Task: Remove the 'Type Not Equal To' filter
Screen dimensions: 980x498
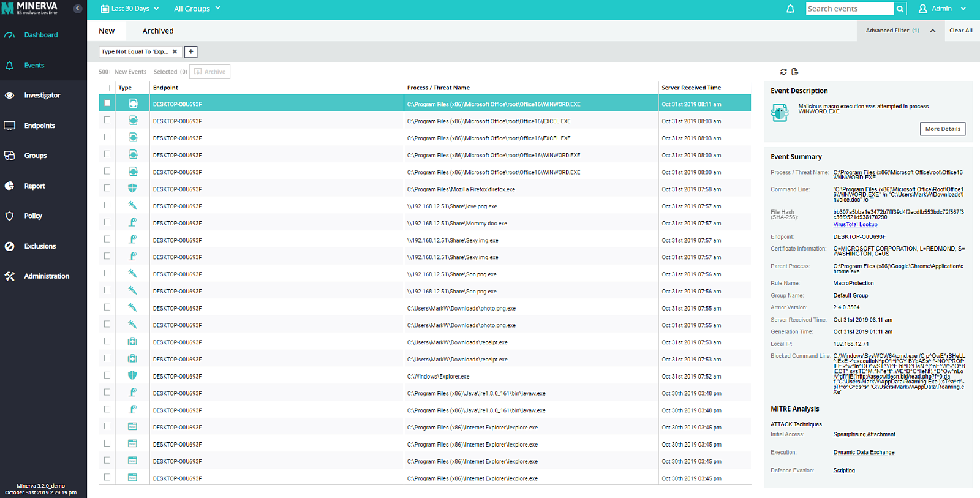Action: point(175,52)
